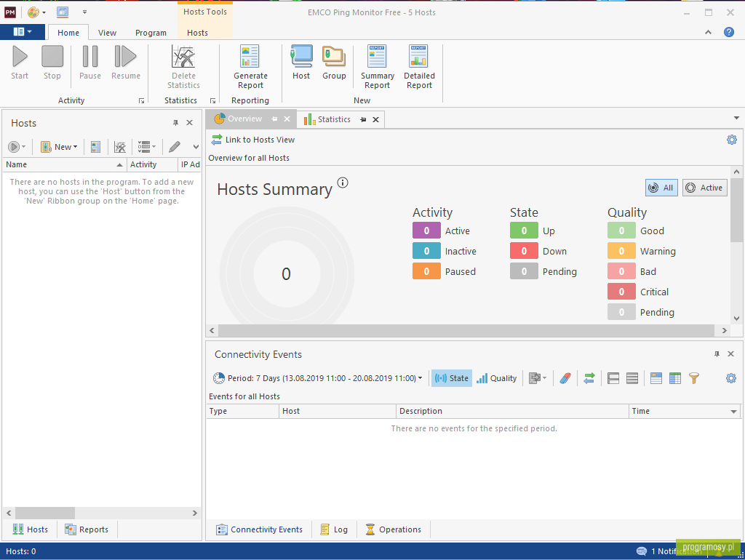
Task: Click the green Up count swatch
Action: 524,231
